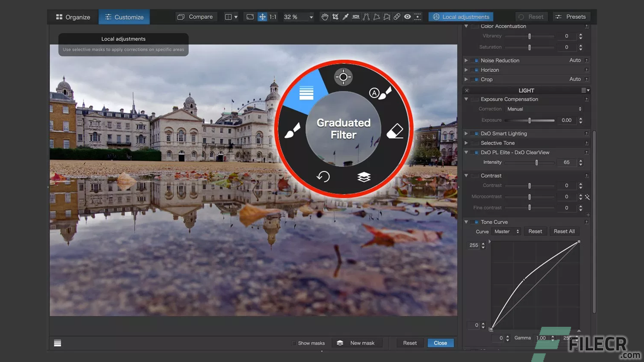Click the Vibrancy slider handle

click(x=529, y=36)
